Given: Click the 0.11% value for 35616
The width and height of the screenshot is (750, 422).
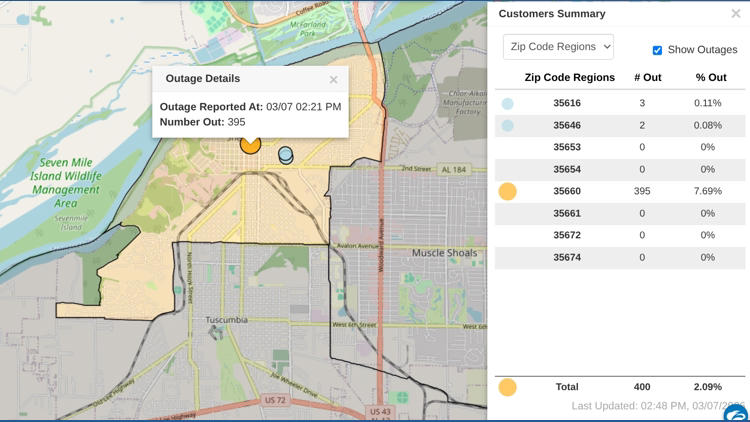Looking at the screenshot, I should click(707, 103).
